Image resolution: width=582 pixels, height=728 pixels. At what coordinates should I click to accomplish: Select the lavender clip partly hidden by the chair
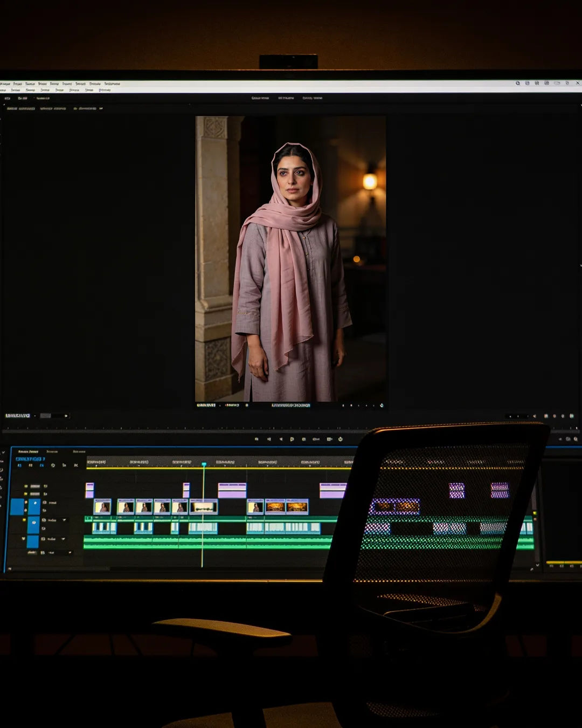tap(332, 490)
